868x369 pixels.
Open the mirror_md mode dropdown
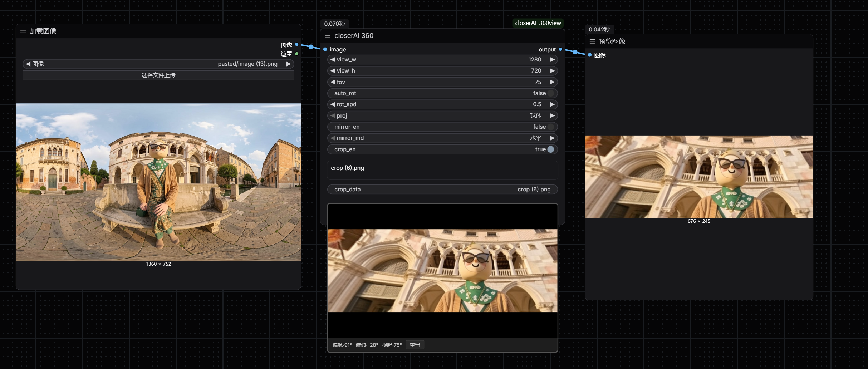(x=442, y=138)
